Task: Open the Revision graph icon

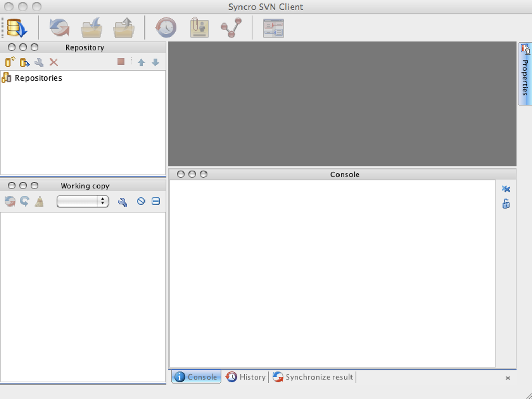Action: point(232,28)
